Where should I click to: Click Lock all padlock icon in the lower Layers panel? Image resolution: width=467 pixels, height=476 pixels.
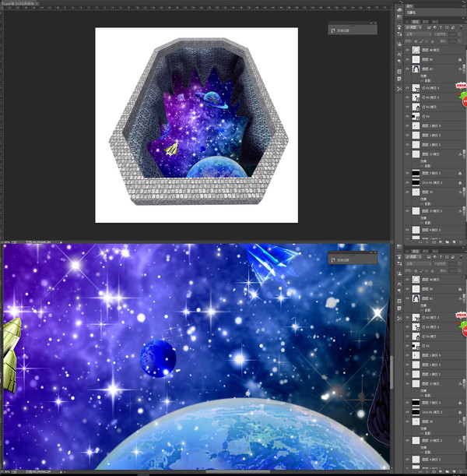click(x=433, y=271)
